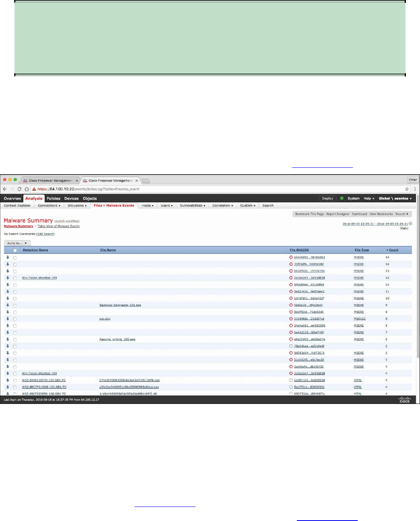420x521 pixels.
Task: Expand the Custom menu
Action: click(248, 206)
